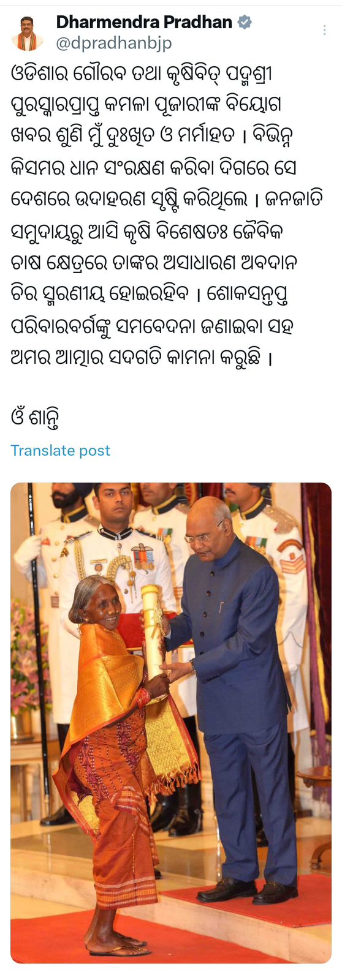
Task: Click the first line of the tweet text
Action: pos(141,74)
